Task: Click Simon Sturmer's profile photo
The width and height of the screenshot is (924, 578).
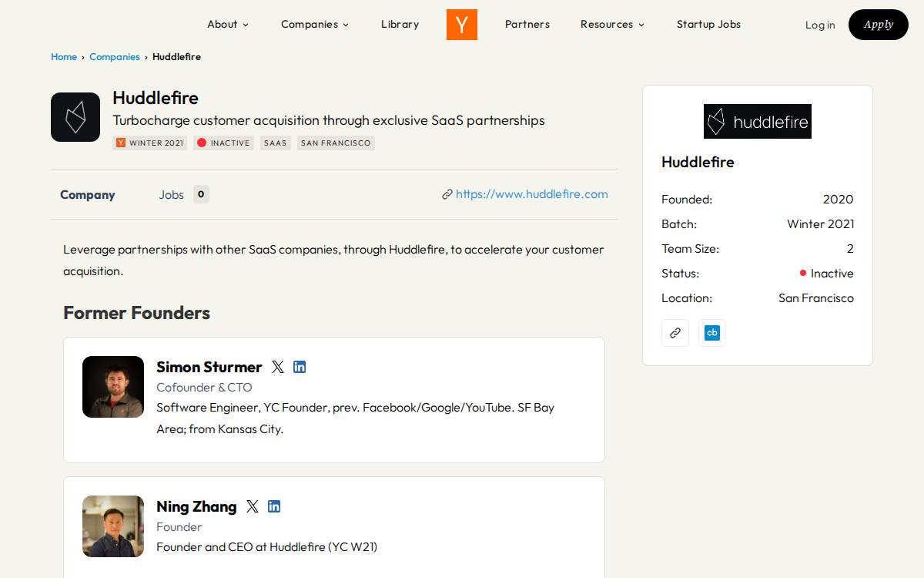Action: [113, 387]
